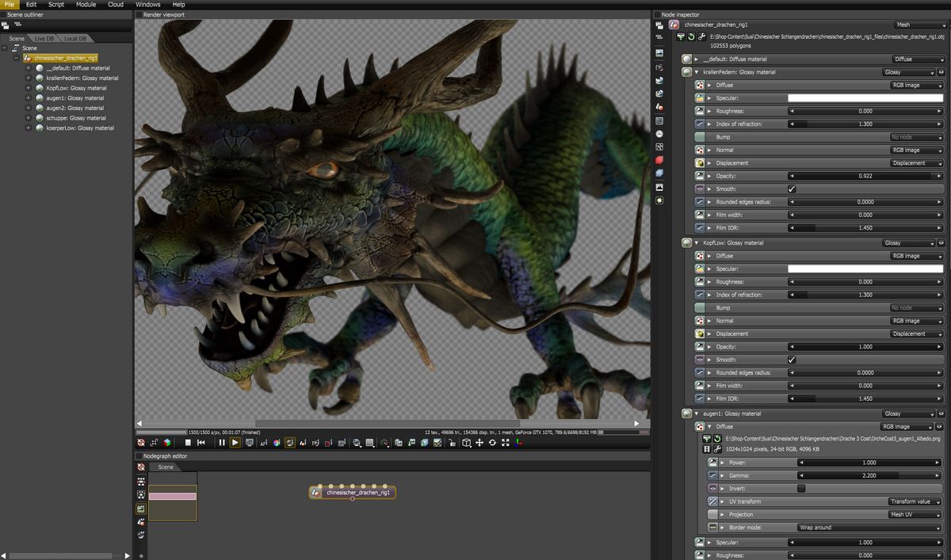951x560 pixels.
Task: Expand the schuppe material tree item
Action: tap(29, 118)
